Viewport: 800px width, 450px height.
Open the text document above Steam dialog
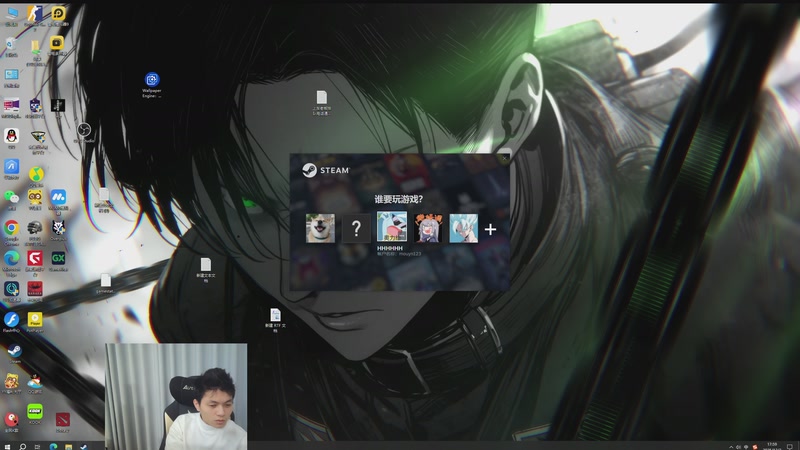pyautogui.click(x=321, y=103)
